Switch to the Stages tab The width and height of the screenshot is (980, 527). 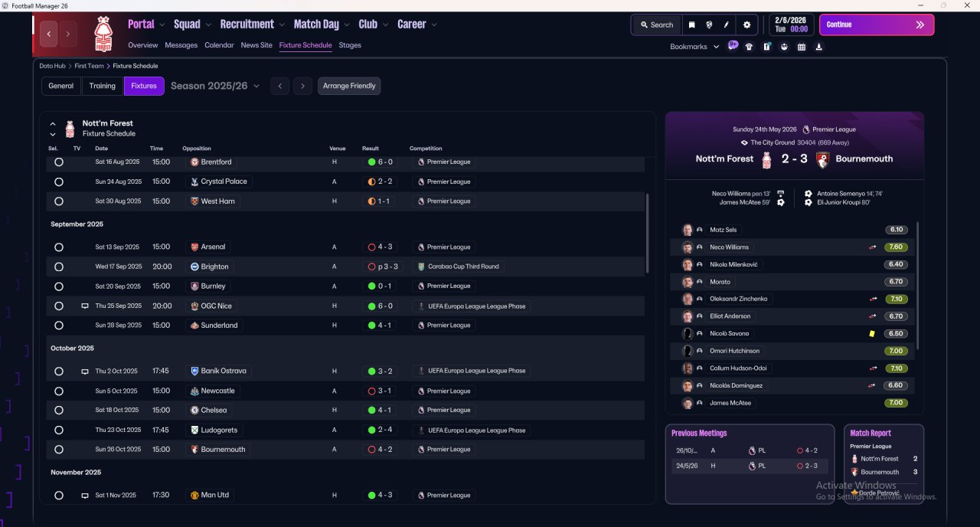(x=350, y=45)
